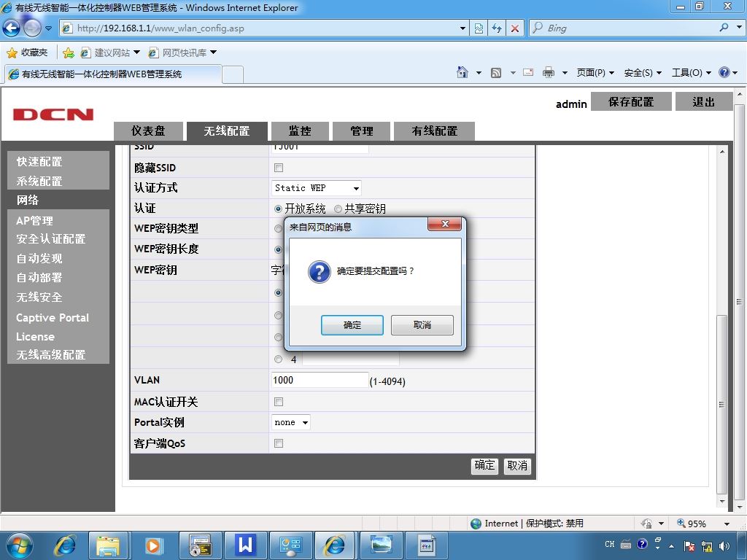The width and height of the screenshot is (747, 560).
Task: Open the pinned Internet Explorer taskbar icon
Action: [65, 545]
